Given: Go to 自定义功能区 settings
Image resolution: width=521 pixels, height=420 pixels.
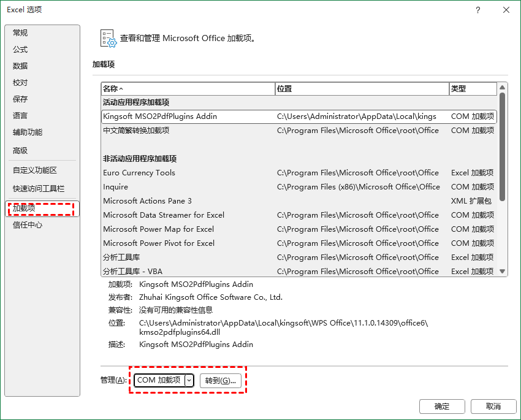Looking at the screenshot, I should (42, 170).
